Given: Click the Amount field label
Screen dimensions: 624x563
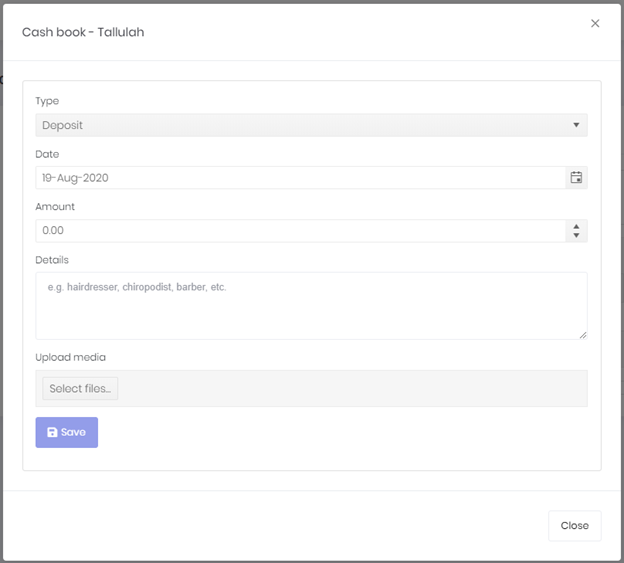Looking at the screenshot, I should pyautogui.click(x=55, y=206).
